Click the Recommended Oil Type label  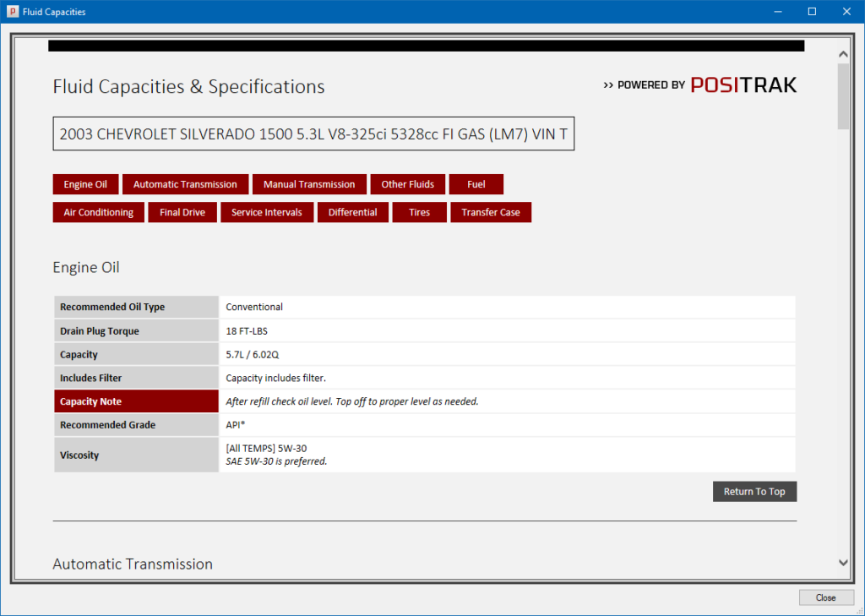click(x=136, y=307)
